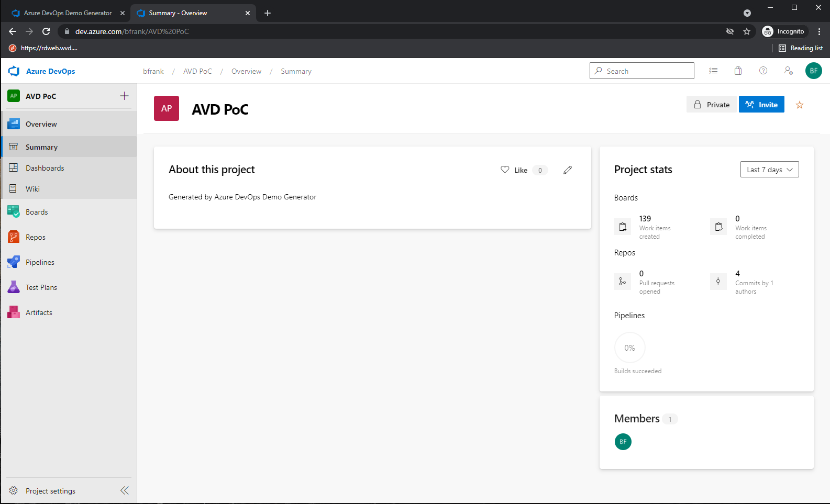
Task: Click the Private visibility button
Action: (712, 105)
